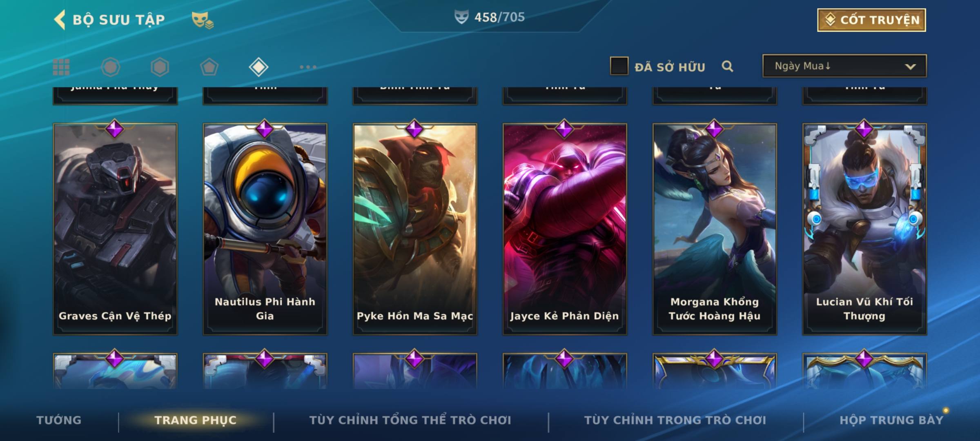The height and width of the screenshot is (441, 980).
Task: Open Tùy Chỉnh Trong Trò Chơi tab
Action: tap(675, 420)
